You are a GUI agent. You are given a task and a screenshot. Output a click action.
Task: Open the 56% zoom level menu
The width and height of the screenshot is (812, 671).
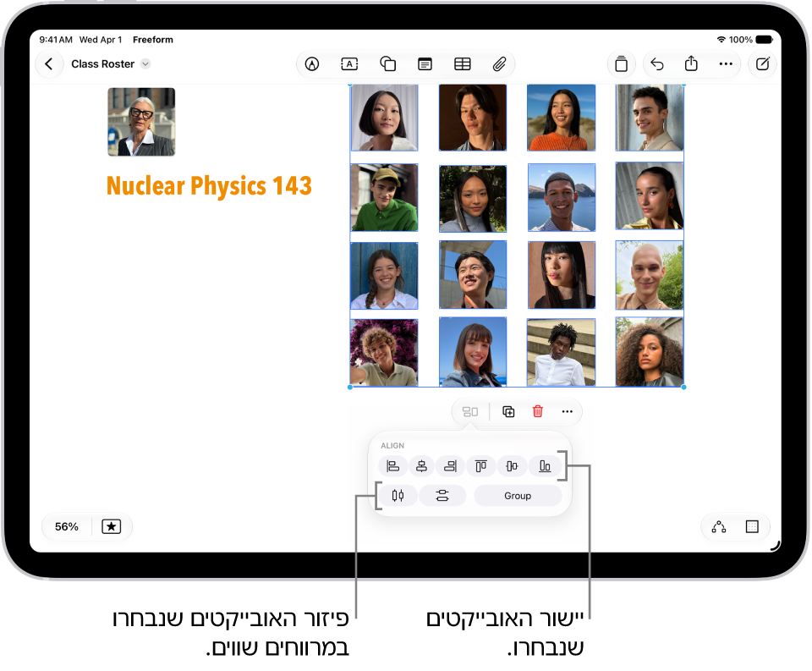67,526
